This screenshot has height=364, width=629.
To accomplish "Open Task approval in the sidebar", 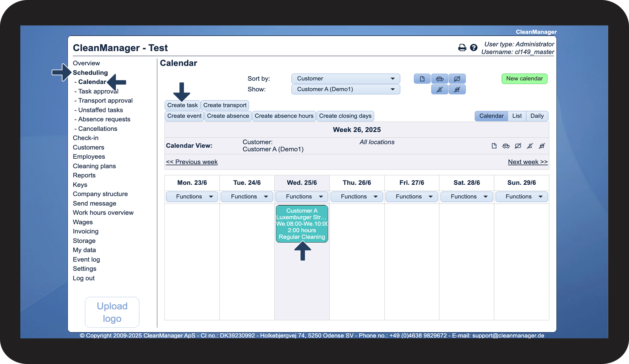I will pyautogui.click(x=98, y=91).
